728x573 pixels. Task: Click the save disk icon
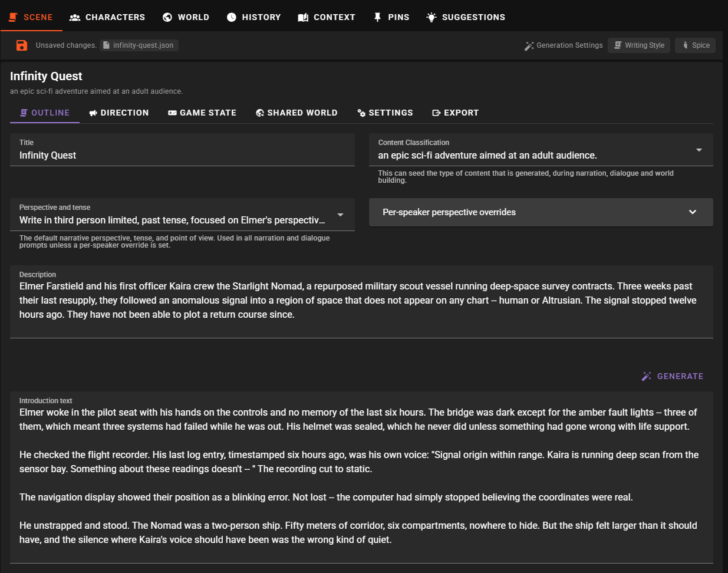click(x=22, y=45)
